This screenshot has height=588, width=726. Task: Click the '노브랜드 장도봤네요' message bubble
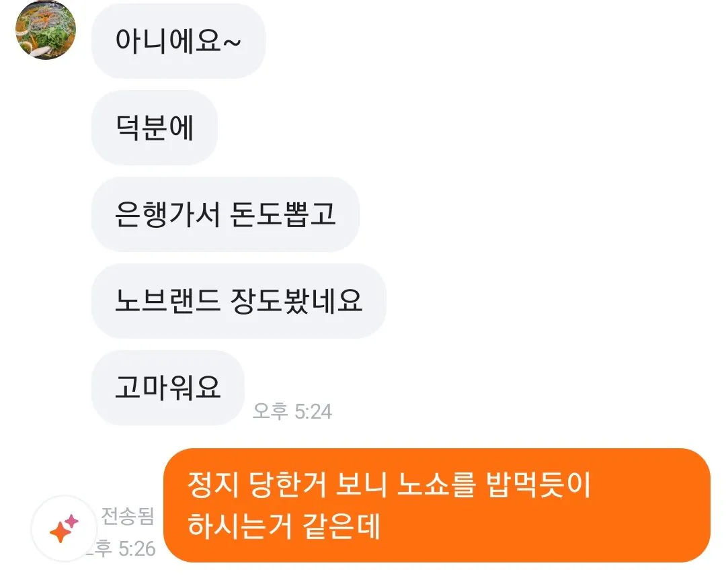pyautogui.click(x=239, y=301)
